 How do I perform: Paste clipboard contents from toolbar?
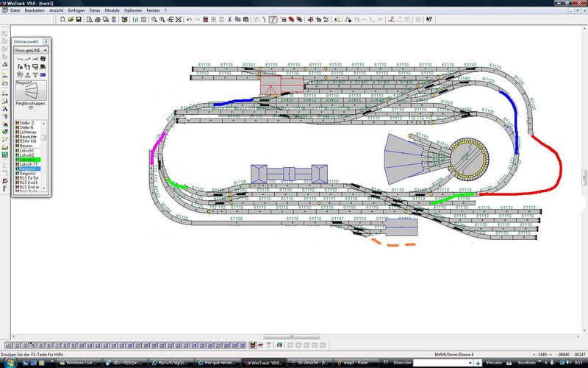pos(246,20)
